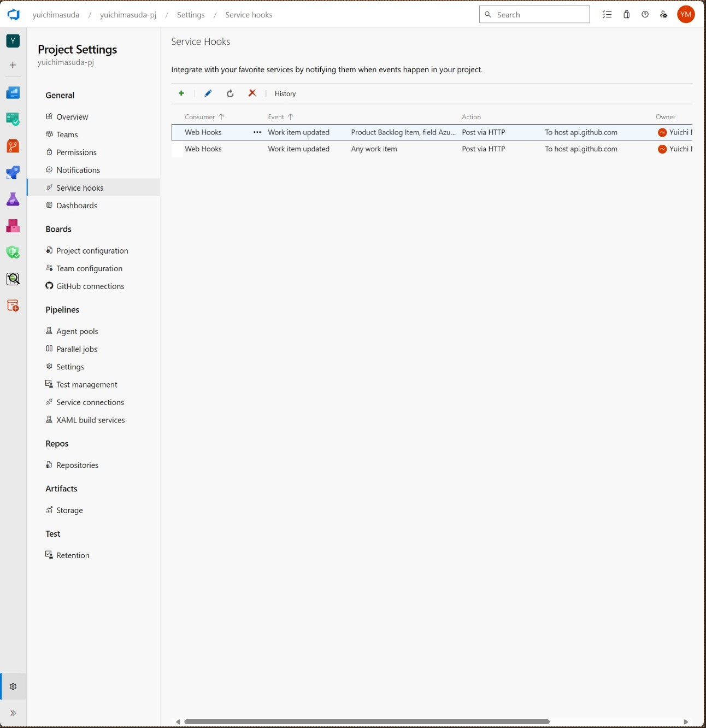Open Artifacts via the pink packages icon
The width and height of the screenshot is (706, 728).
(13, 226)
